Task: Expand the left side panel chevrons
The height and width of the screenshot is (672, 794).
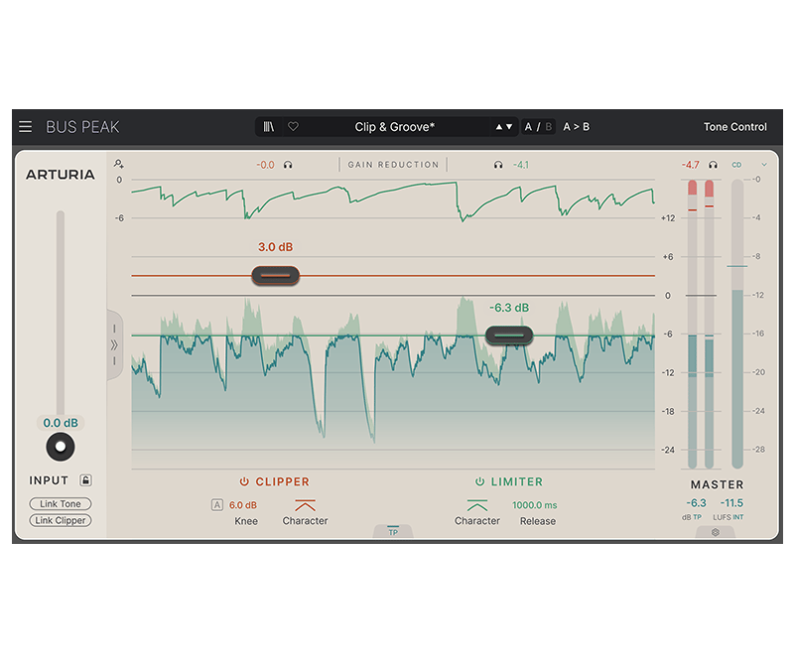Action: (114, 344)
